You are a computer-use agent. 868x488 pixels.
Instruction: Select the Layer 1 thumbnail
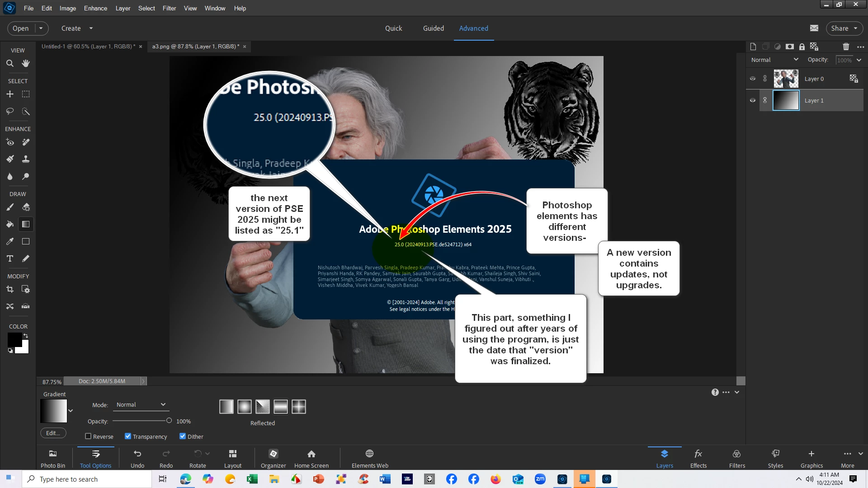[786, 100]
